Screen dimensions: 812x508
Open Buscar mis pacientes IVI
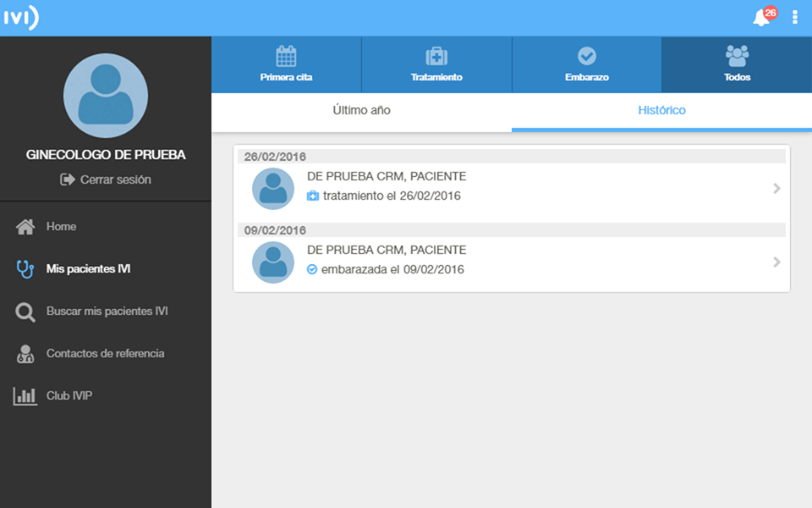107,311
